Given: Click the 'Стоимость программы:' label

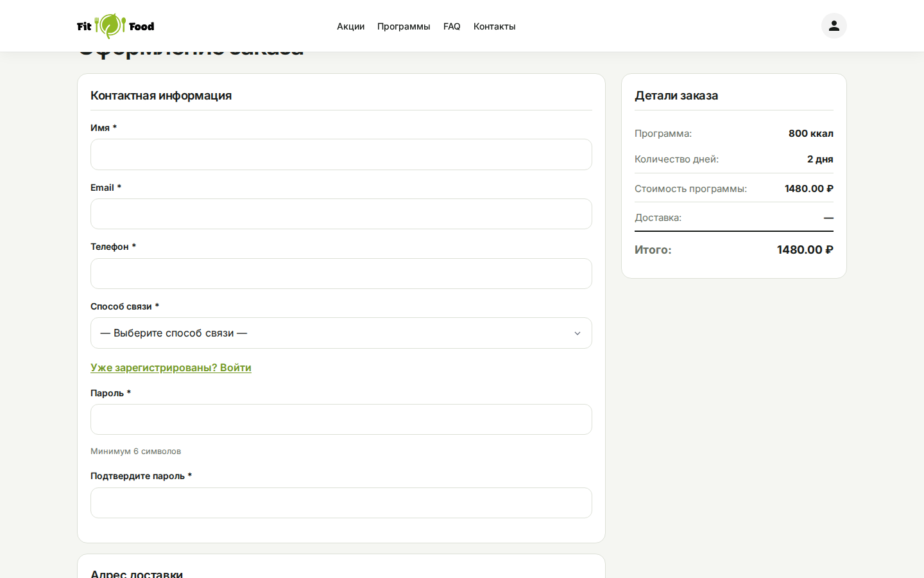Looking at the screenshot, I should click(690, 189).
